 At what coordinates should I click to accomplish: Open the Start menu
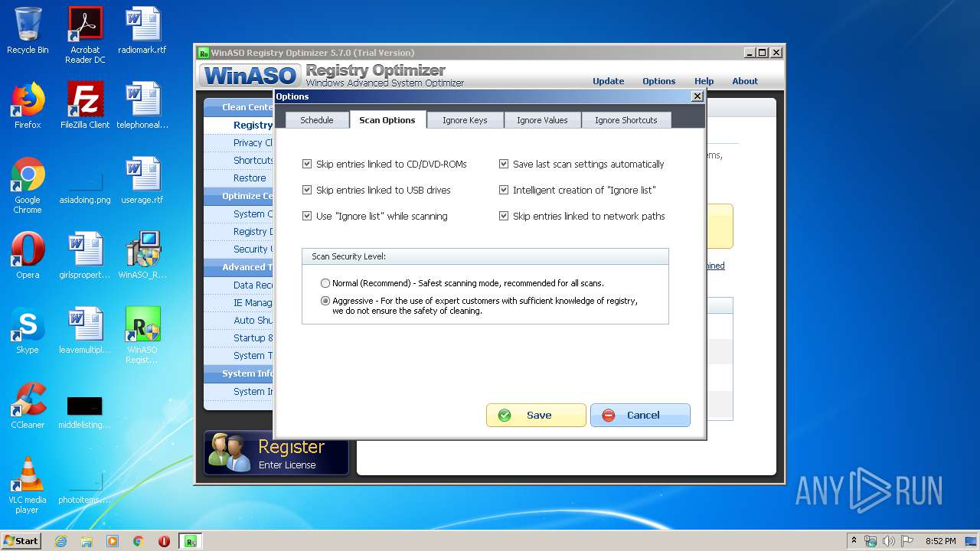point(21,541)
